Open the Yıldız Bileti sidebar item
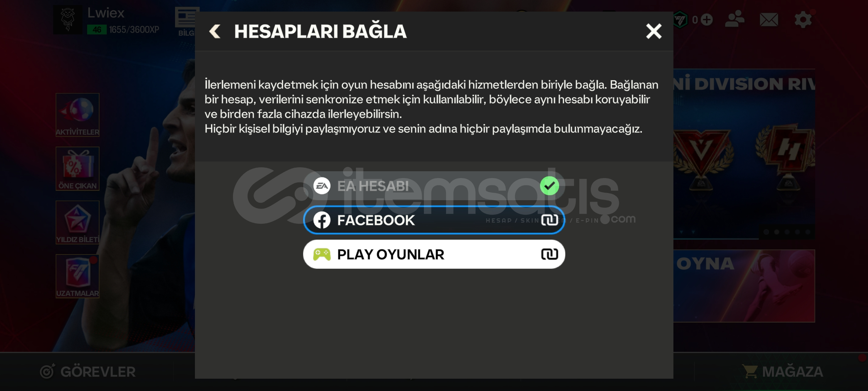This screenshot has width=868, height=391. [x=77, y=222]
